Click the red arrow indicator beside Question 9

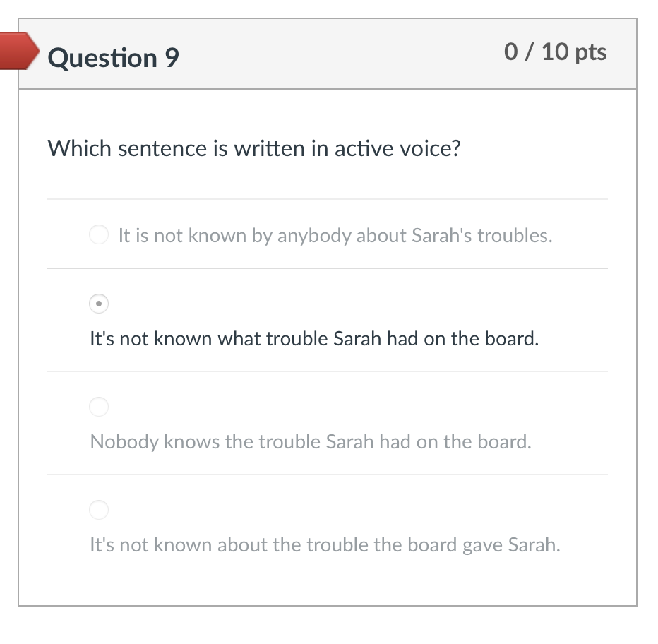pos(18,51)
